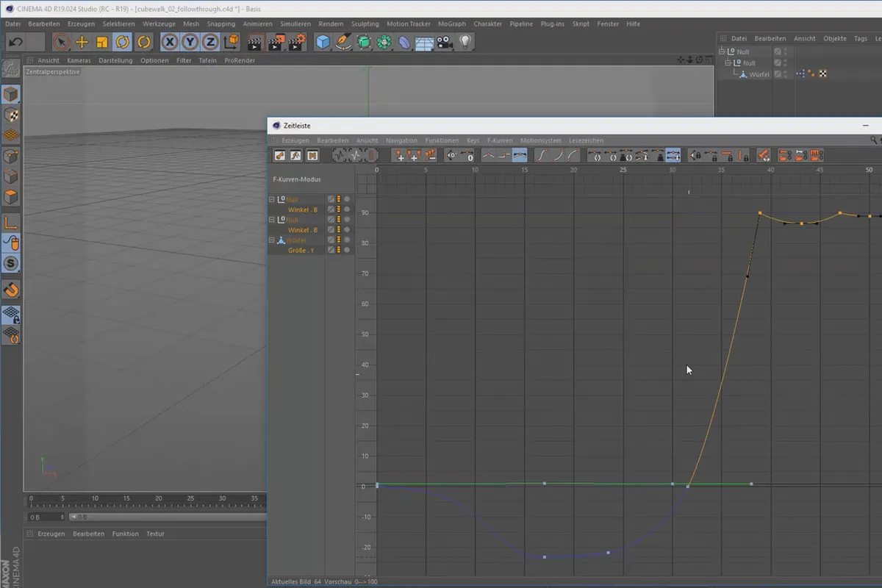The width and height of the screenshot is (882, 588).
Task: Click Ease In curve icon
Action: [x=558, y=155]
